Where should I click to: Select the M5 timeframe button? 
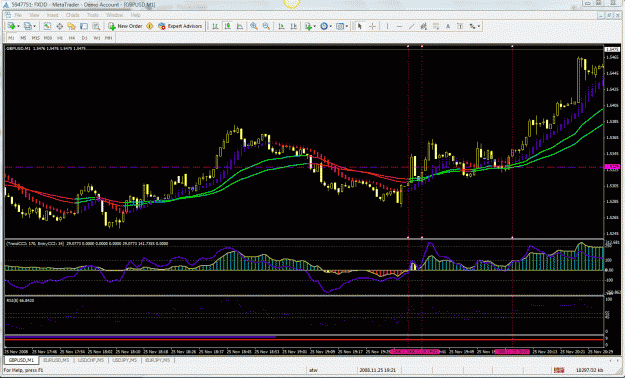(23, 38)
